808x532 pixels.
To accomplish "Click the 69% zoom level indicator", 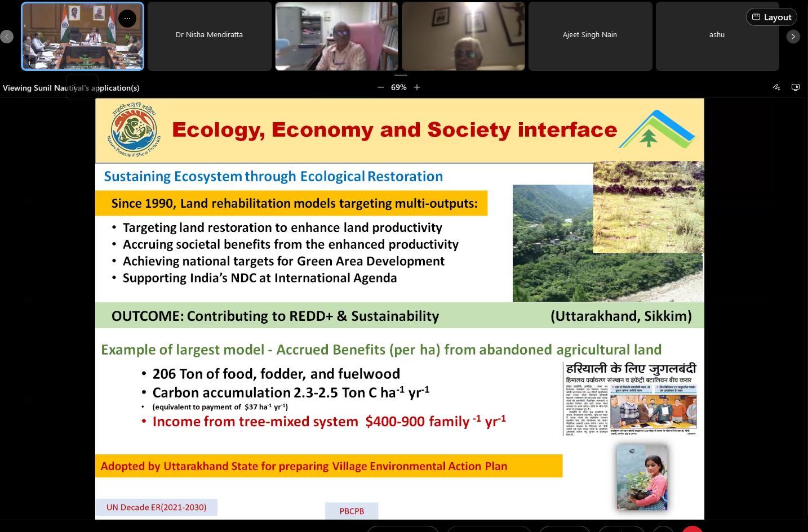I will pyautogui.click(x=399, y=87).
